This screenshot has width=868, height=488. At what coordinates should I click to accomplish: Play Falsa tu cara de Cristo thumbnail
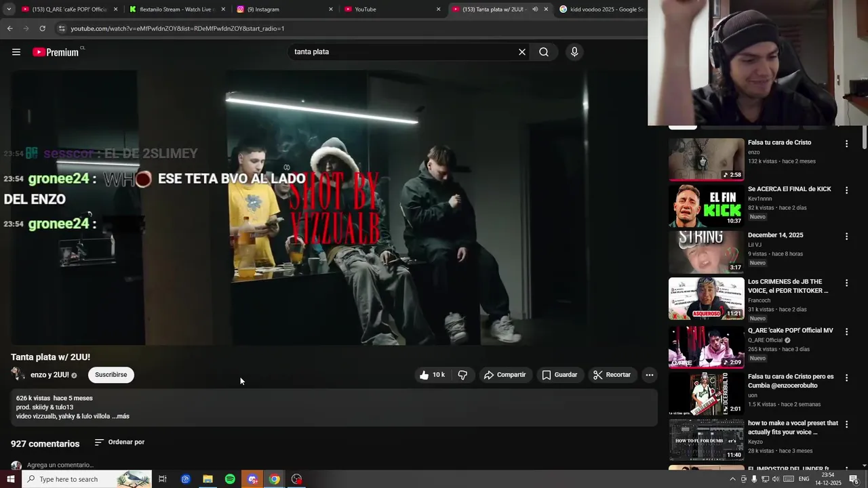tap(707, 159)
